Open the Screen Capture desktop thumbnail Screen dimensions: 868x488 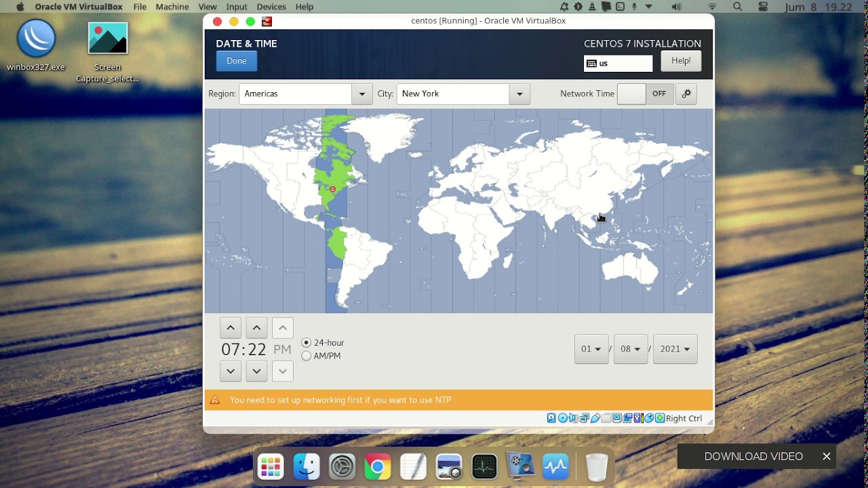point(108,52)
